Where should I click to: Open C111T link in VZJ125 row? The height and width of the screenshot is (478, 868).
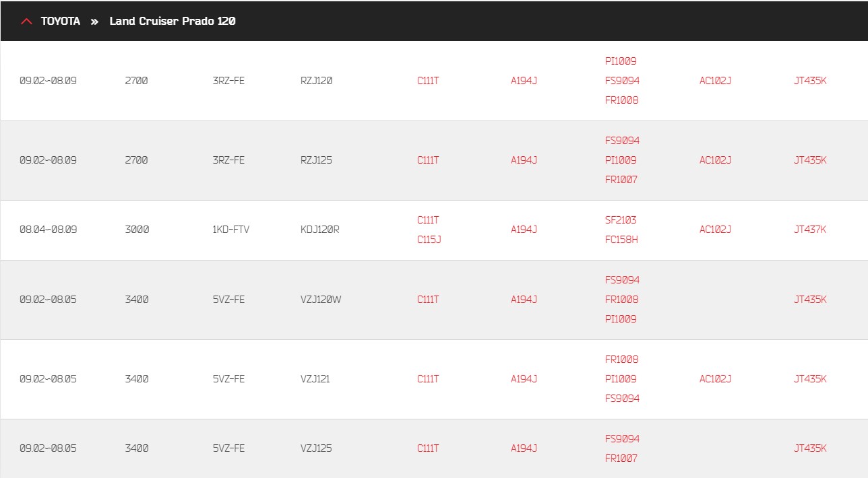coord(428,448)
